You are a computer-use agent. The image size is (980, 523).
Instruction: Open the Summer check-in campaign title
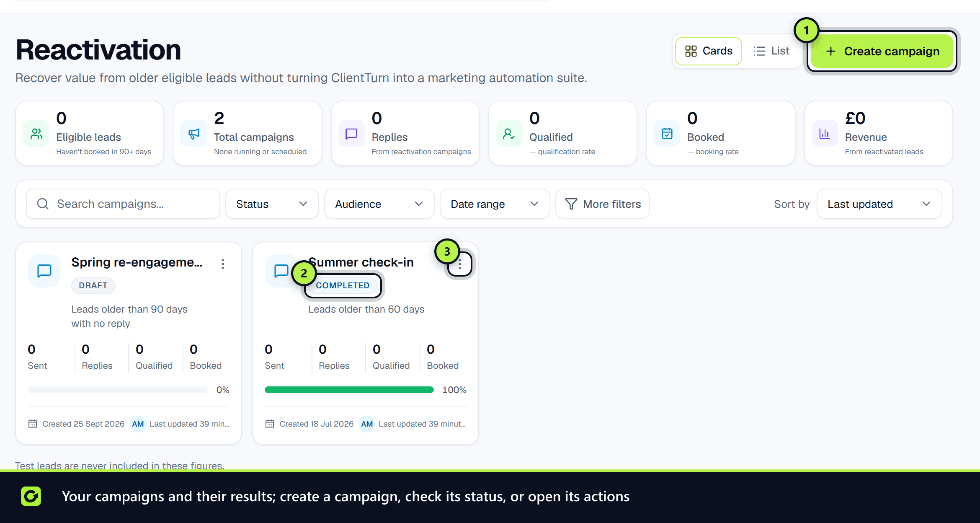pos(361,262)
